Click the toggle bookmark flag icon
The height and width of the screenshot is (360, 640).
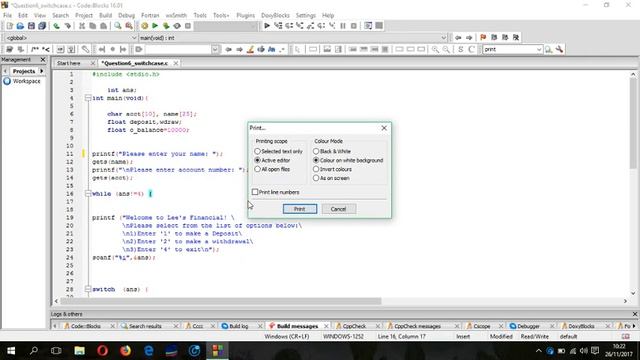(483, 38)
